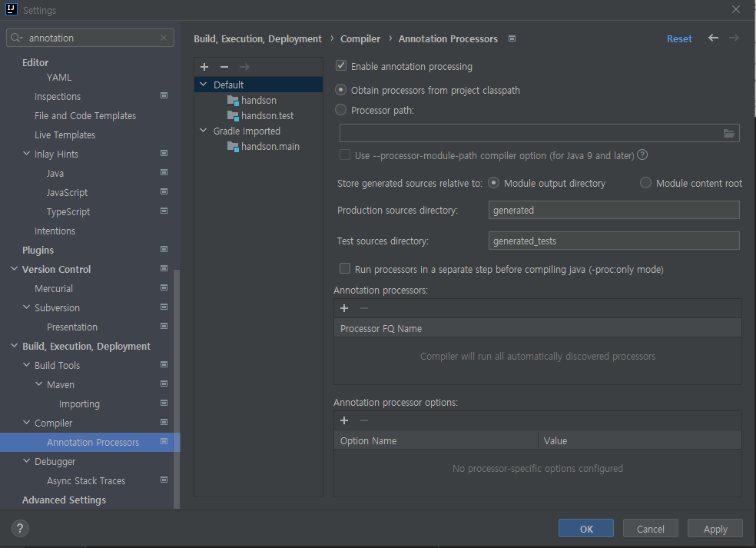The width and height of the screenshot is (756, 548).
Task: Click Compiler in the breadcrumb
Action: pyautogui.click(x=360, y=38)
